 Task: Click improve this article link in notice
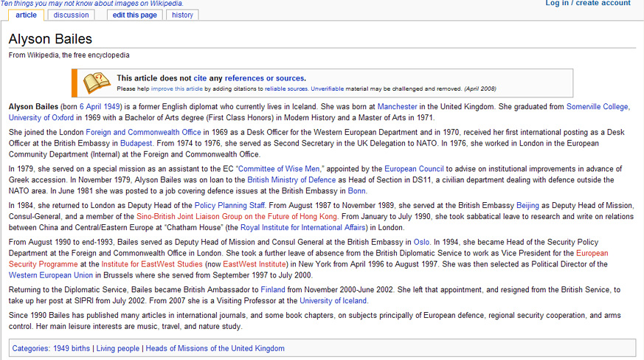[x=177, y=89]
